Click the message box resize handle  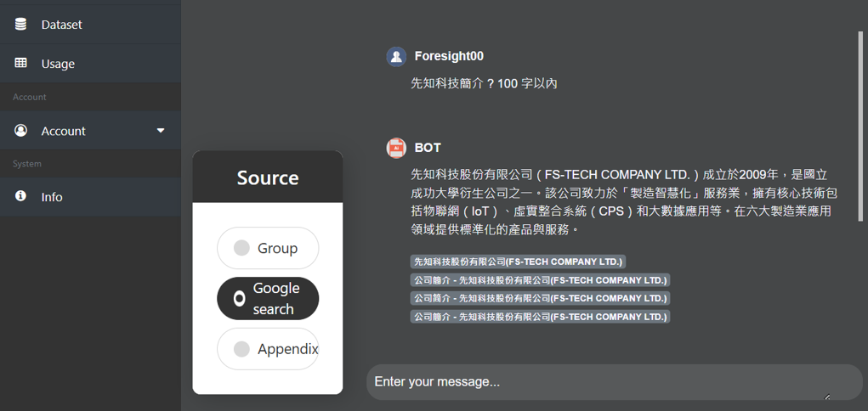tap(827, 396)
